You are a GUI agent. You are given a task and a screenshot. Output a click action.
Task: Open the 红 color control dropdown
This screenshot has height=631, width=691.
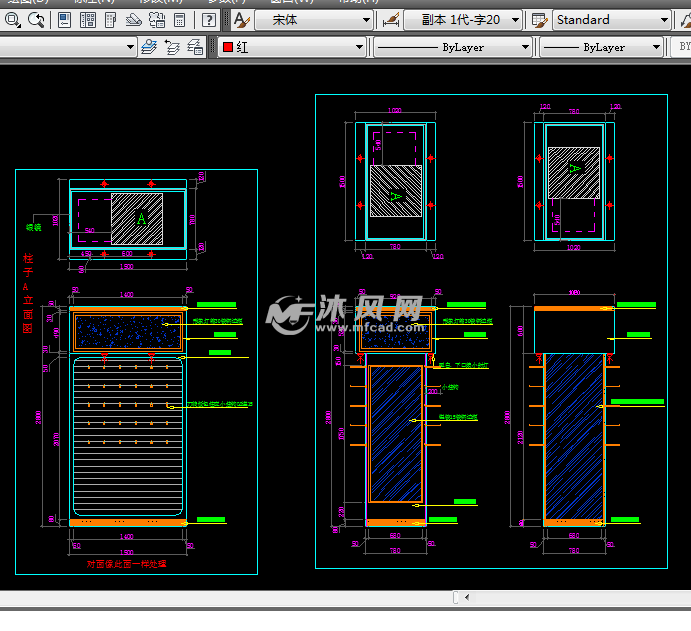[293, 47]
